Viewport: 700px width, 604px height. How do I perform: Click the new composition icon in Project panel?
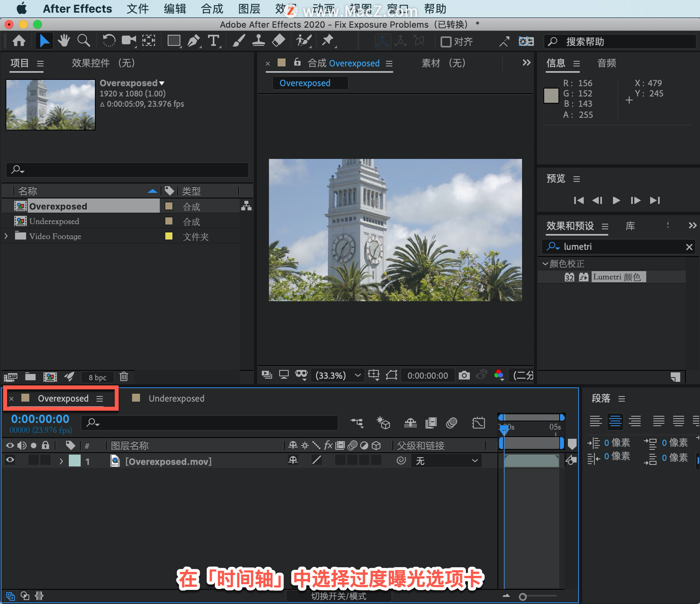50,377
